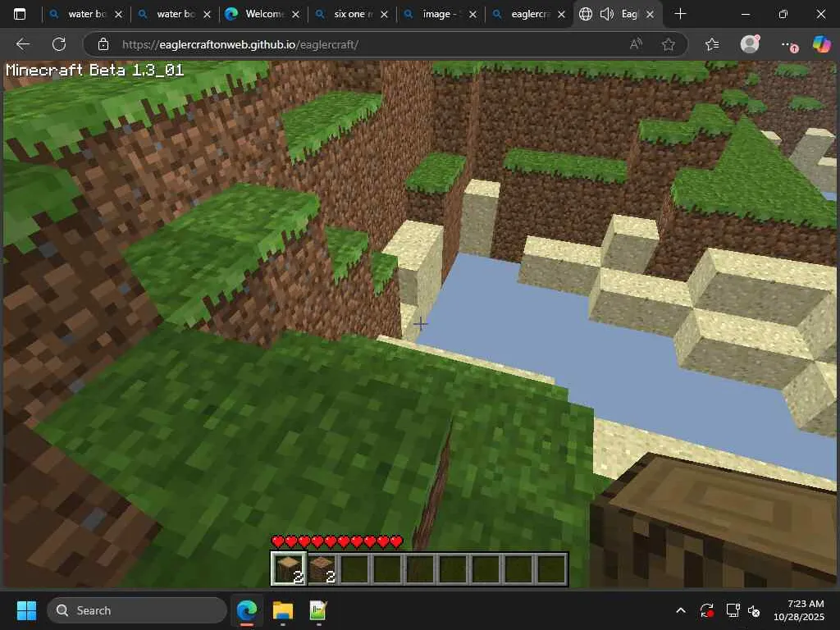Close the Welcome tab
The image size is (840, 630).
(295, 15)
